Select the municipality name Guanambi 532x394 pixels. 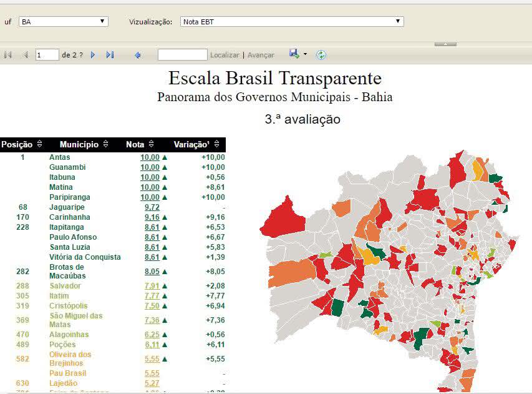67,167
